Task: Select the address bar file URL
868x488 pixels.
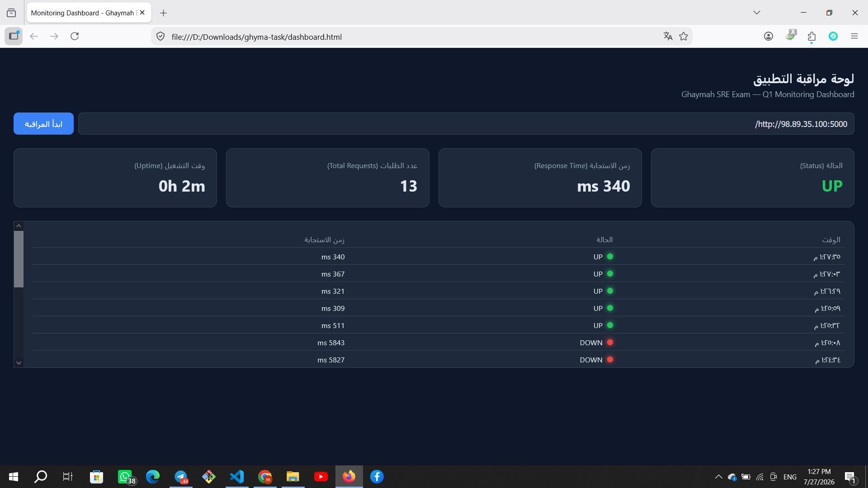Action: coord(256,37)
